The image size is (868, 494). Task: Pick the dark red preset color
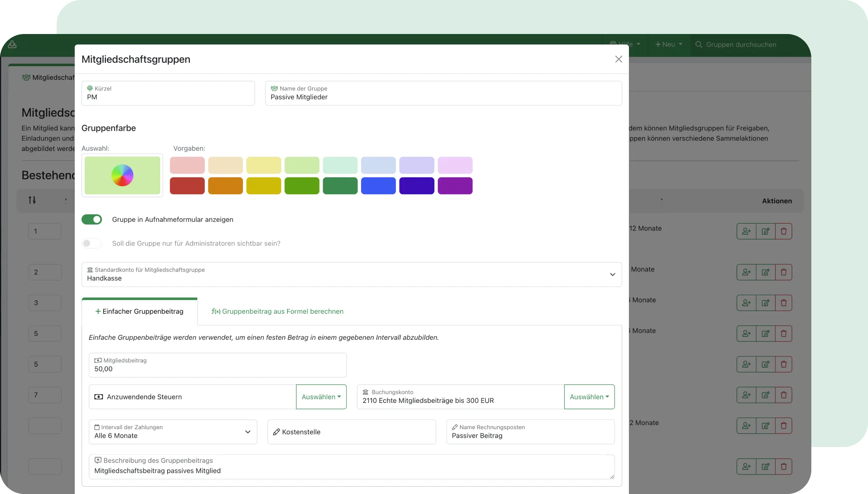coord(187,186)
